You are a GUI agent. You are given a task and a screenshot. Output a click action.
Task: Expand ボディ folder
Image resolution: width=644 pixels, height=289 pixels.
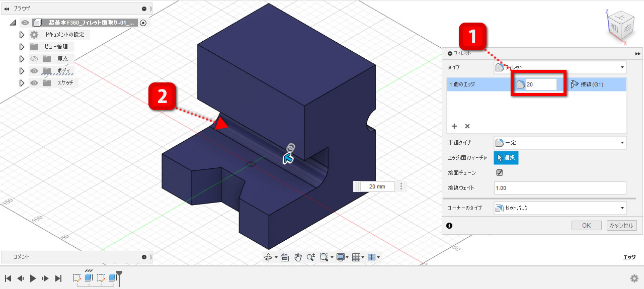(x=22, y=71)
